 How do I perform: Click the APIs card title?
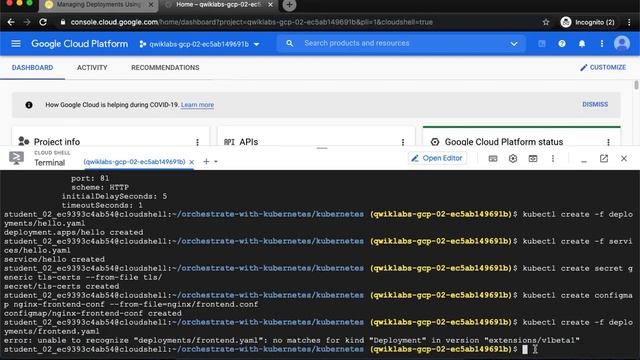click(249, 142)
